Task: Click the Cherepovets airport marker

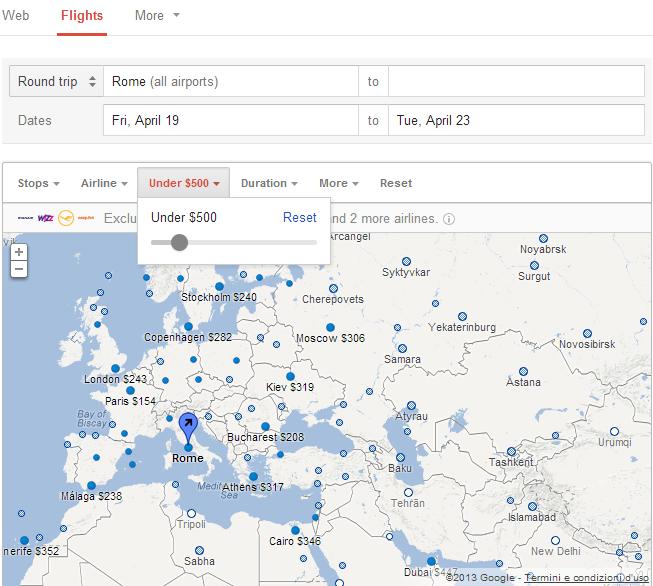Action: click(333, 289)
